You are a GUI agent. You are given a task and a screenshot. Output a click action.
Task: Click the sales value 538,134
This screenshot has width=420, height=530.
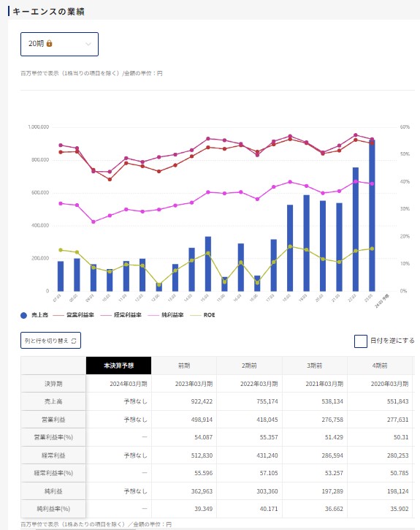[x=332, y=401]
